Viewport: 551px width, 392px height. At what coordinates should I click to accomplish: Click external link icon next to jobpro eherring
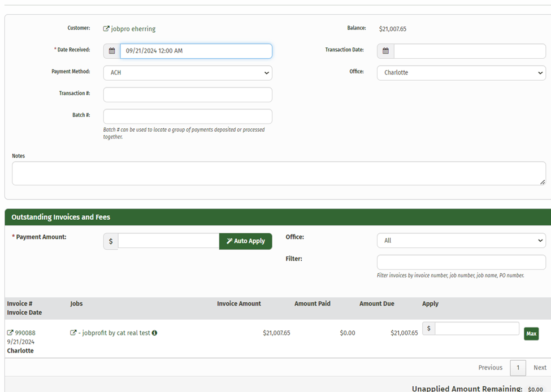(x=106, y=29)
